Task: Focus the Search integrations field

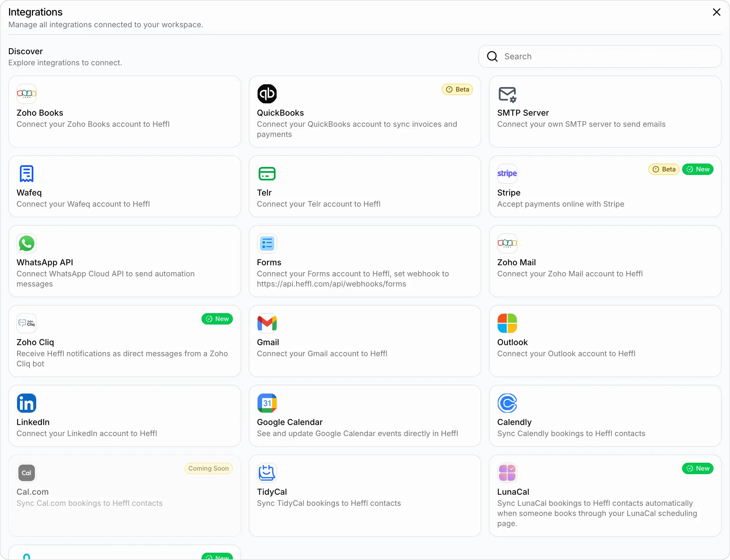Action: point(600,57)
